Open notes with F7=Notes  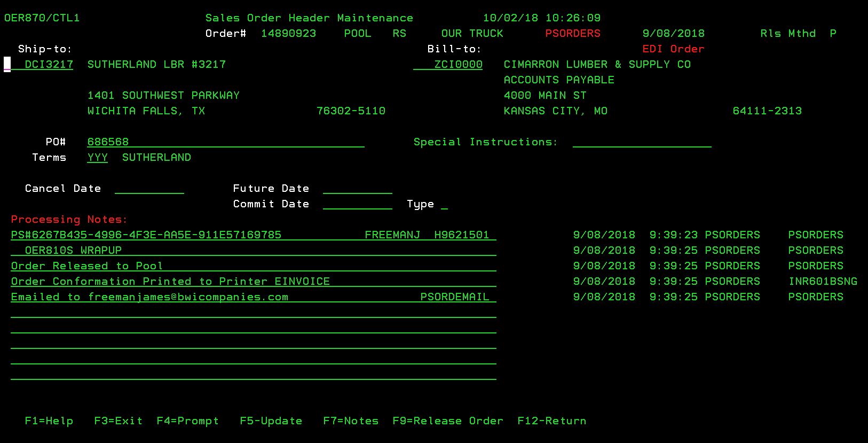(x=351, y=421)
